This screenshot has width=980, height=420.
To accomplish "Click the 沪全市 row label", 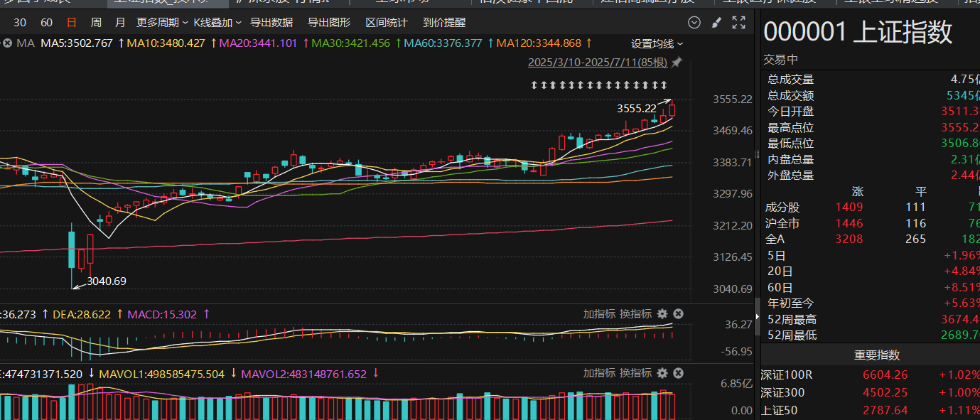I will tap(782, 224).
